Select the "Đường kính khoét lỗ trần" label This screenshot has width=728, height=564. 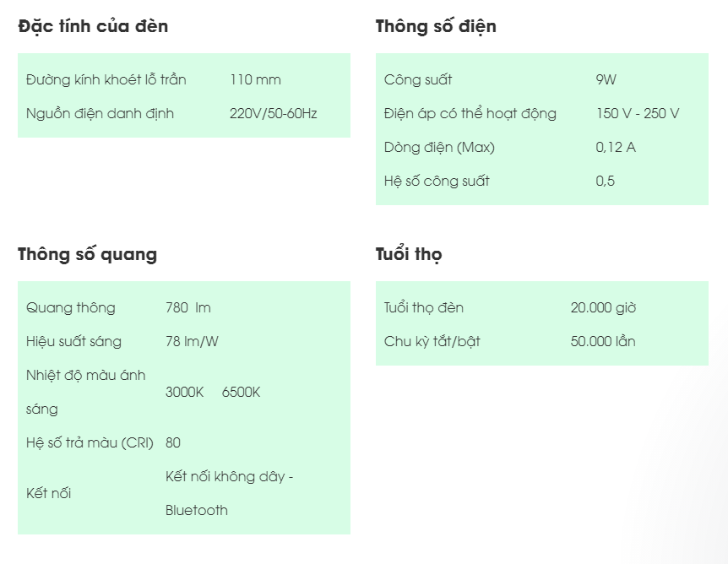click(x=106, y=79)
